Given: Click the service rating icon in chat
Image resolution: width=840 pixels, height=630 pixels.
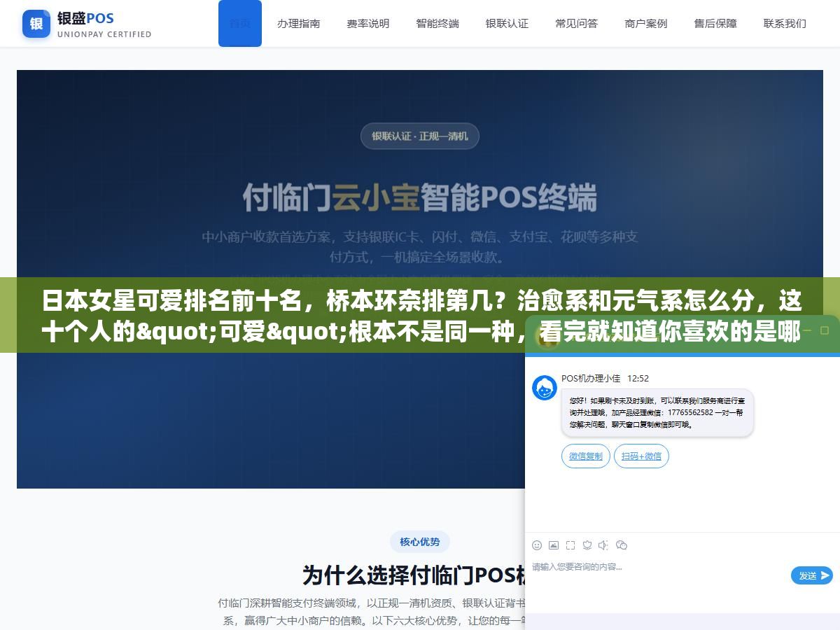Looking at the screenshot, I should (587, 545).
